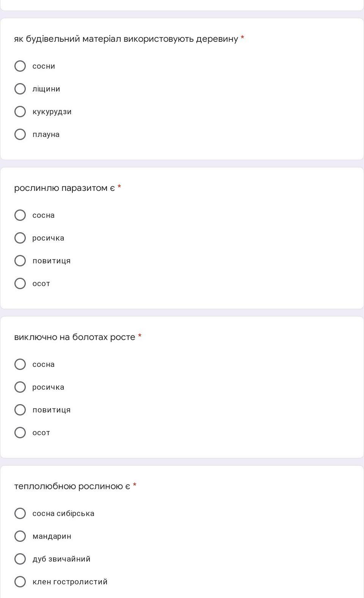This screenshot has width=364, height=598.
Task: Choose 'сосна сибірська' as the heat-loving plant
Action: click(x=20, y=513)
